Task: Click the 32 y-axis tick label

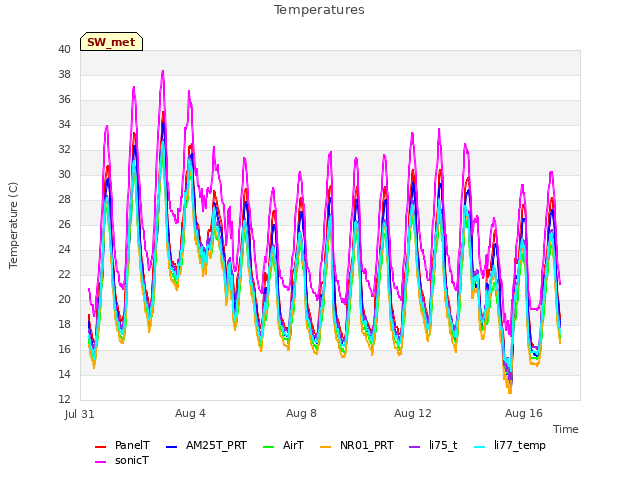Action: tap(64, 149)
